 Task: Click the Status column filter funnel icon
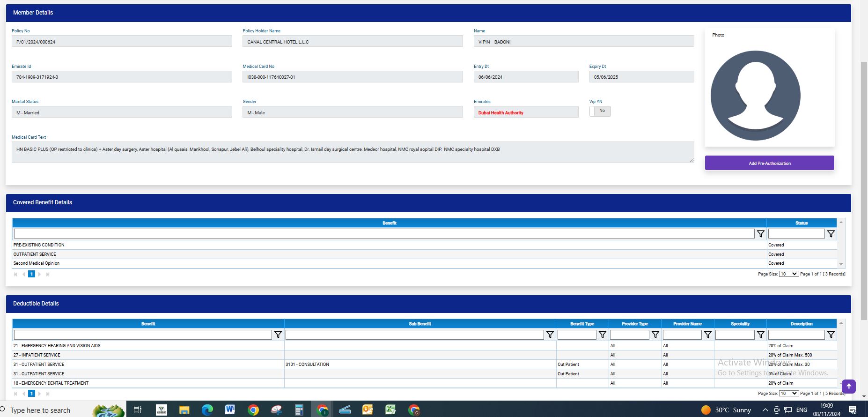coord(831,234)
